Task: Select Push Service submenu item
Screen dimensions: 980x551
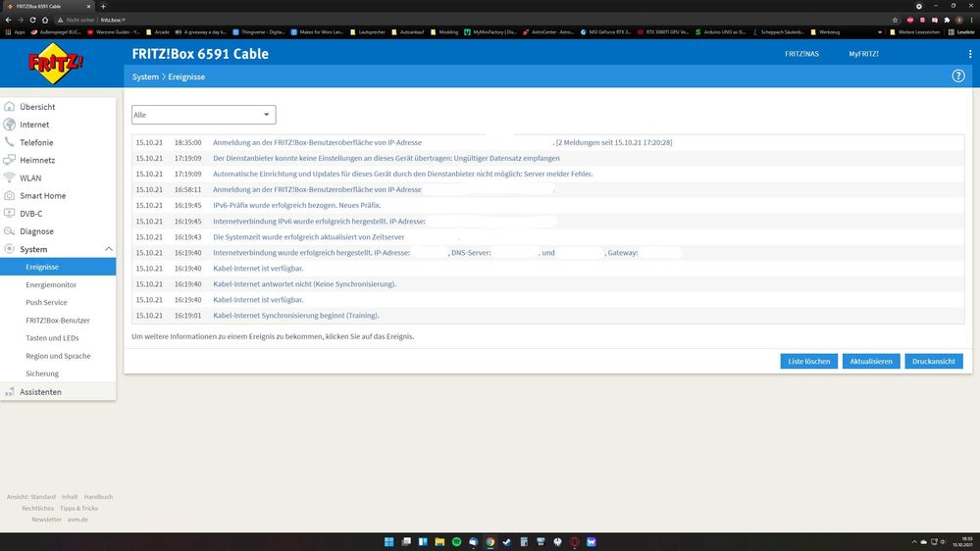Action: [x=46, y=302]
